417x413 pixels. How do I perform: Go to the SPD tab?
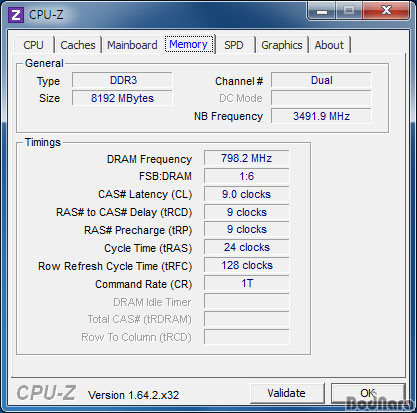(234, 45)
